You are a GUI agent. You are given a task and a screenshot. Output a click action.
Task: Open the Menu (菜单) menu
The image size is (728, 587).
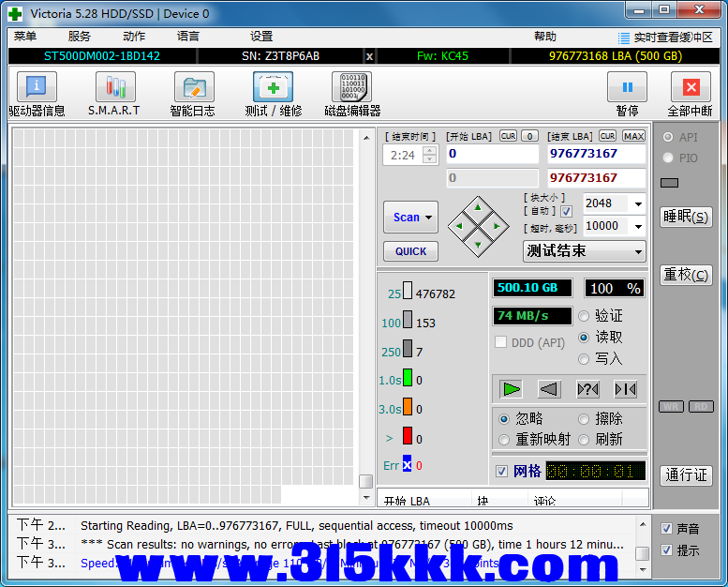(x=25, y=37)
